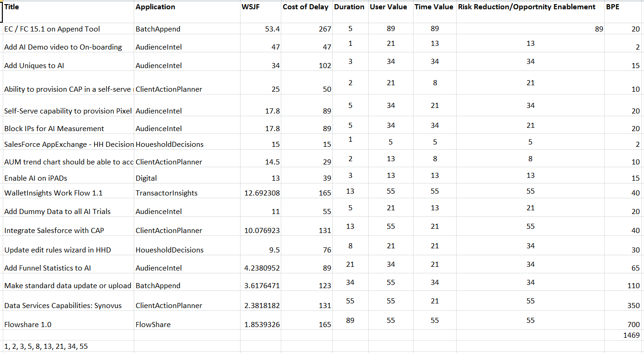Click BatchAppend in the EC / FC row
This screenshot has height=353, width=644.
click(x=187, y=29)
